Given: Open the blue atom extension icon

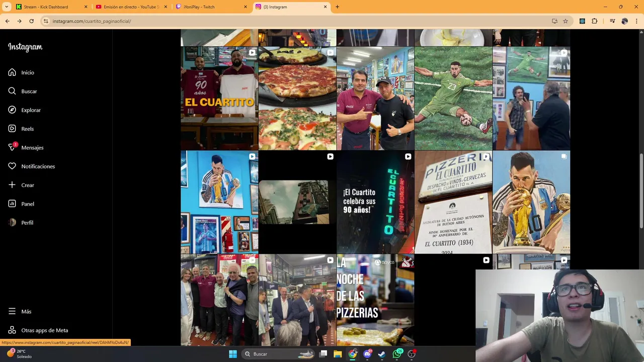Looking at the screenshot, I should [x=582, y=21].
